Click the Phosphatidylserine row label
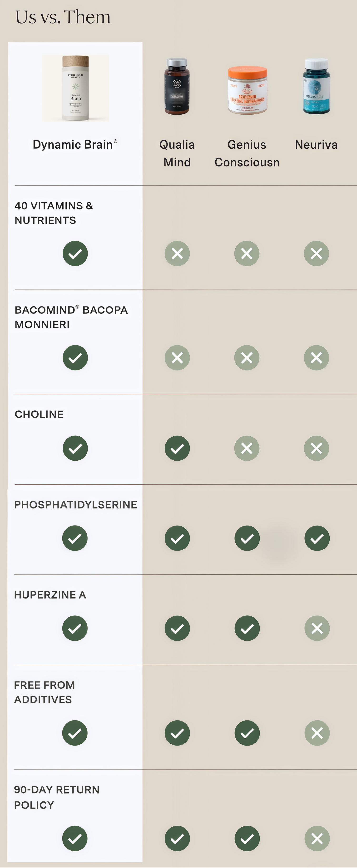The height and width of the screenshot is (868, 357). 75,505
